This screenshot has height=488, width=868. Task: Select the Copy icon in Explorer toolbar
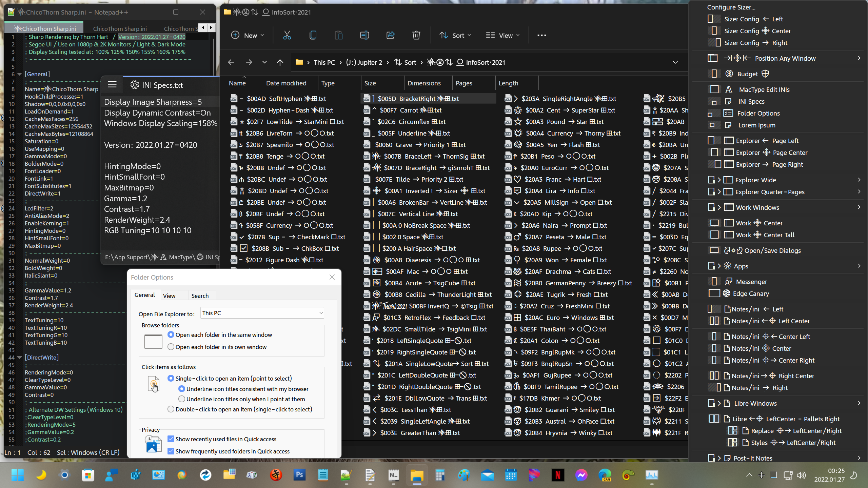coord(313,35)
